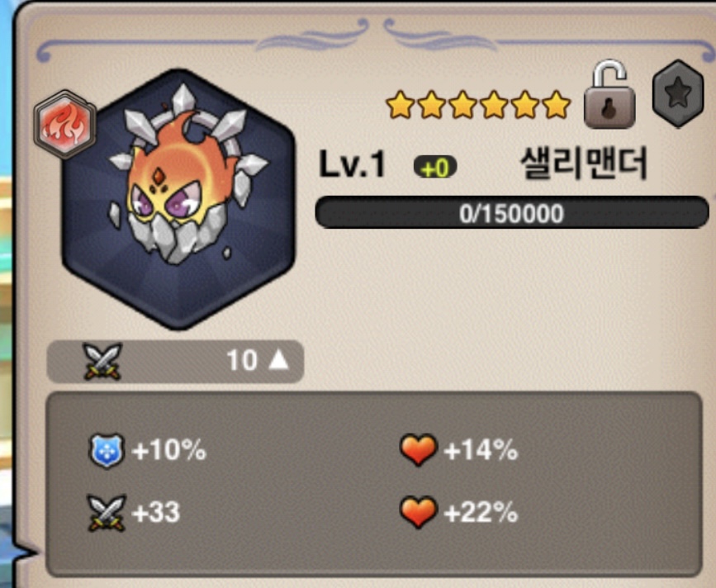Click the sixth gold star rating
This screenshot has width=716, height=588.
tap(556, 105)
